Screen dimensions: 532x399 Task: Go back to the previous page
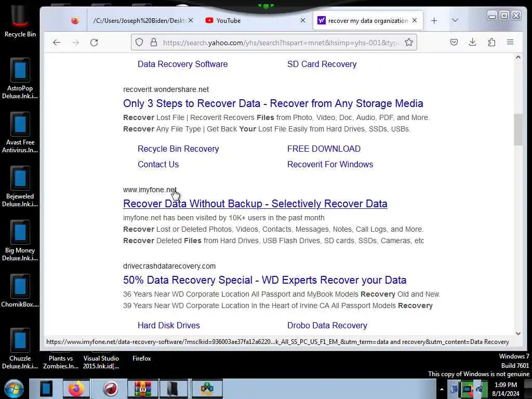tap(56, 43)
